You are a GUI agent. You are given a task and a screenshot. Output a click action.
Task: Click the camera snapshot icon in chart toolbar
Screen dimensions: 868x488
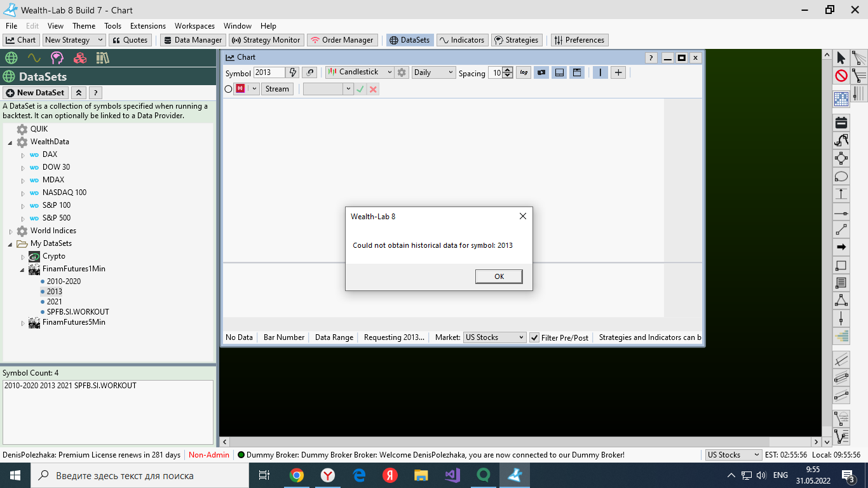click(541, 72)
